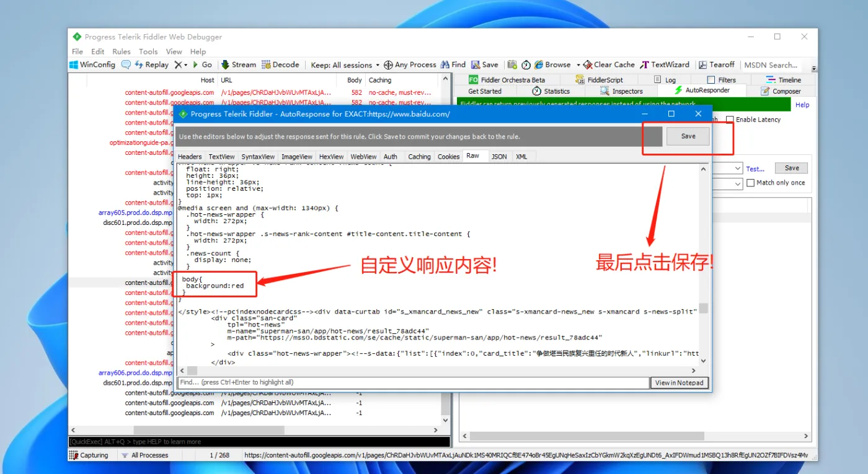Click the Go resume toolbar button

click(202, 64)
